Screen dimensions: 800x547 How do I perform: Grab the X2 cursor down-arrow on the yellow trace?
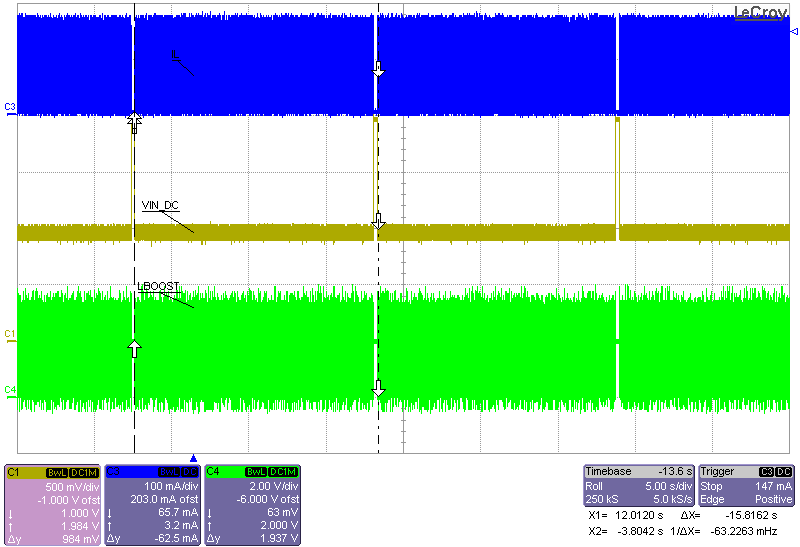click(378, 221)
